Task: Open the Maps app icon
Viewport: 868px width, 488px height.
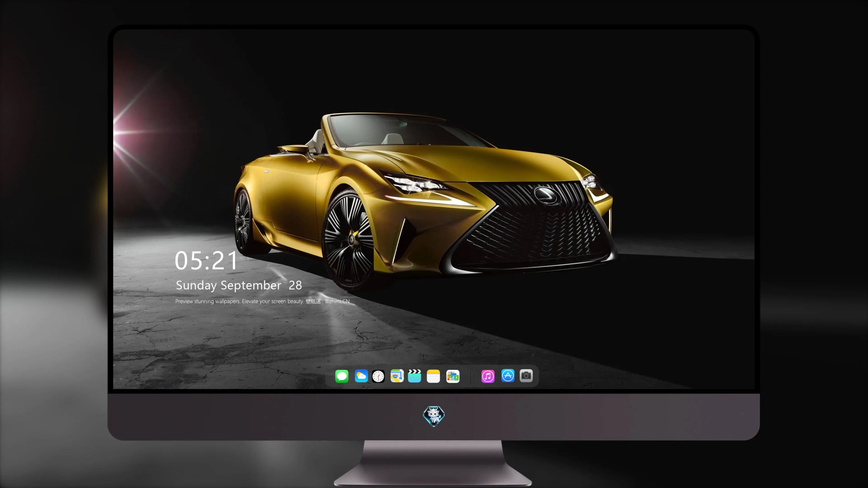Action: coord(397,376)
